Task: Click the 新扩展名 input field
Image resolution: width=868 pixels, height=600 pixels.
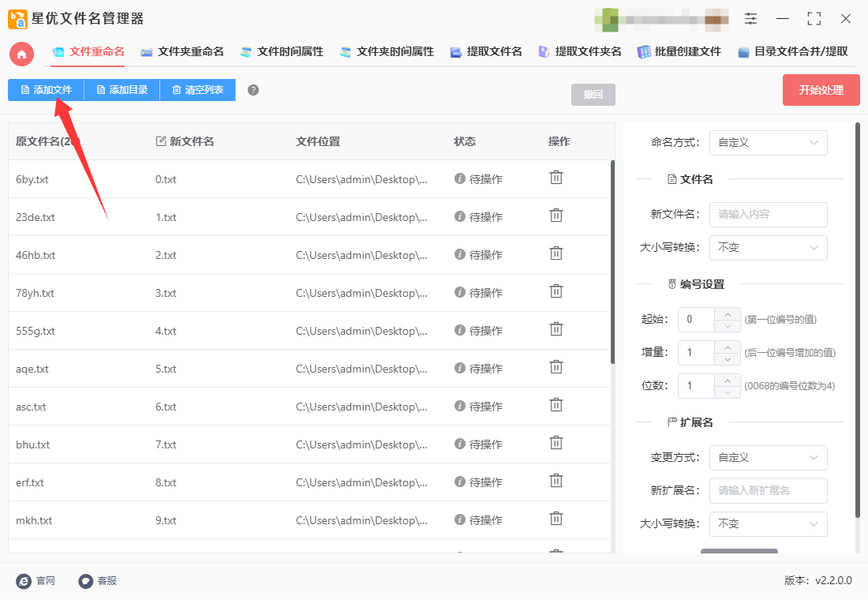Action: click(768, 491)
